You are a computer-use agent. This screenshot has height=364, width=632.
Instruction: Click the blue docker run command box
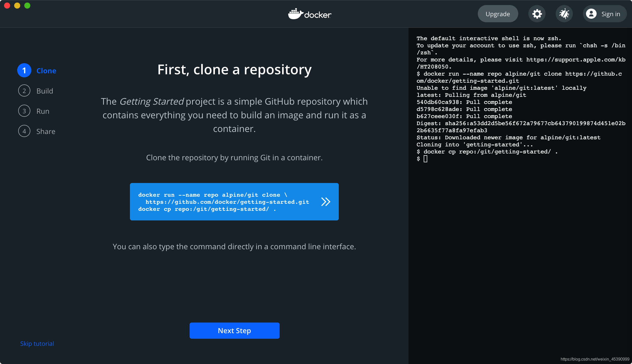(x=234, y=202)
